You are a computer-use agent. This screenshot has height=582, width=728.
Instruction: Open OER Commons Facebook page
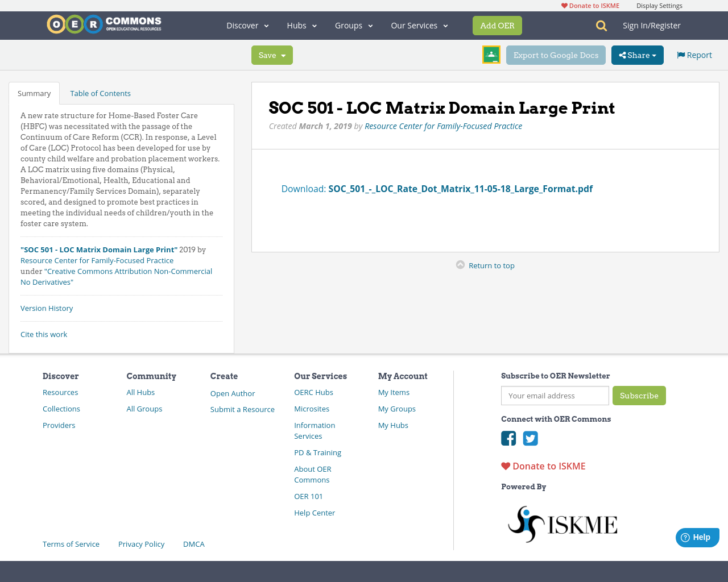[508, 438]
